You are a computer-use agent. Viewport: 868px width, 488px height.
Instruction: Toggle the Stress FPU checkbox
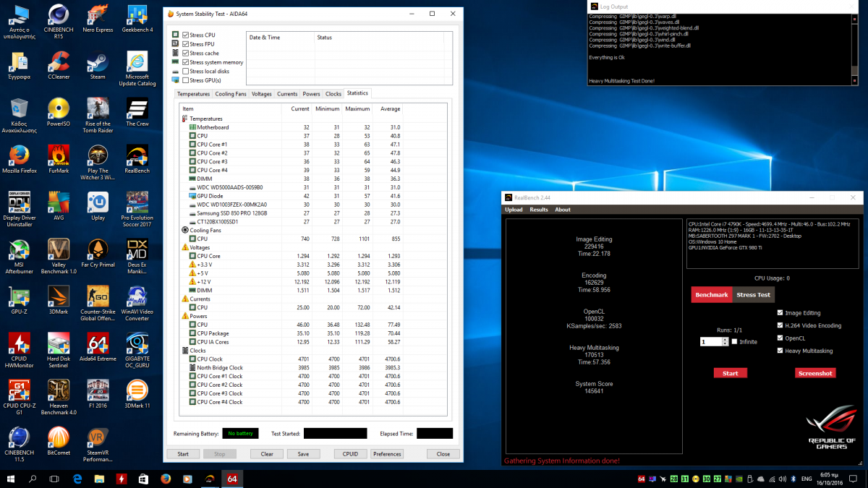[185, 44]
